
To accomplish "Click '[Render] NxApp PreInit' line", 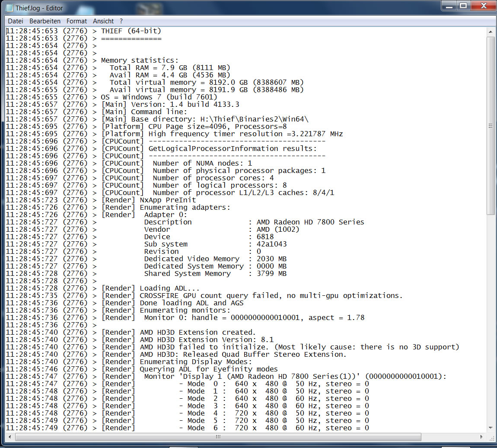I will pos(148,200).
